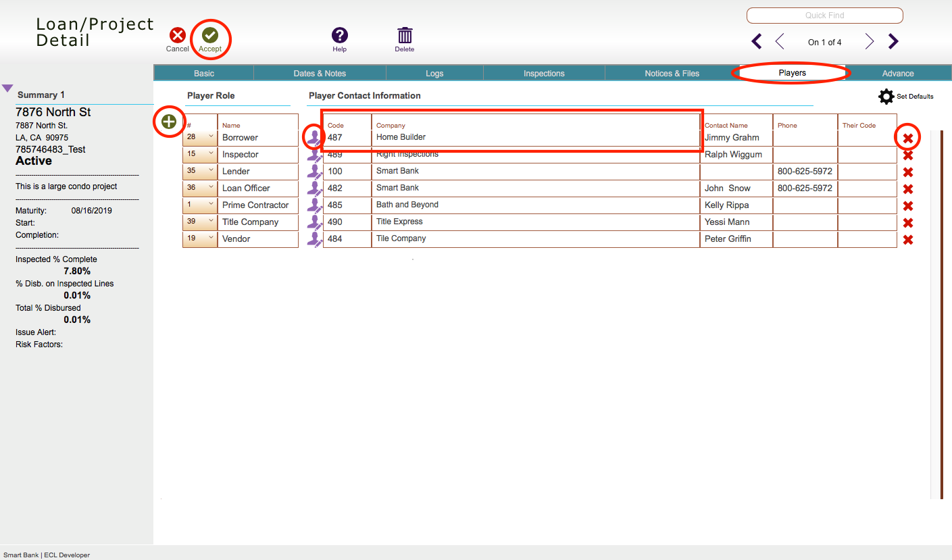Open the Borrower contact person icon
Viewport: 952px width, 560px height.
314,136
